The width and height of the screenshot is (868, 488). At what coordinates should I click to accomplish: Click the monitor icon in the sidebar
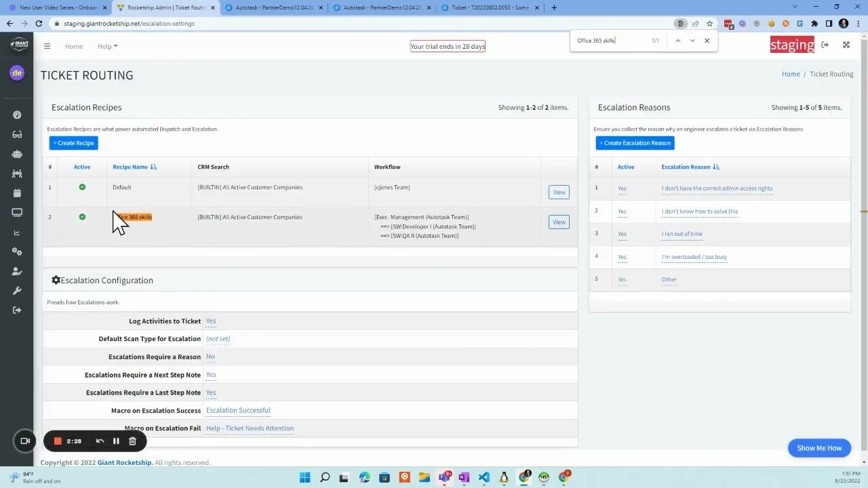coord(17,213)
